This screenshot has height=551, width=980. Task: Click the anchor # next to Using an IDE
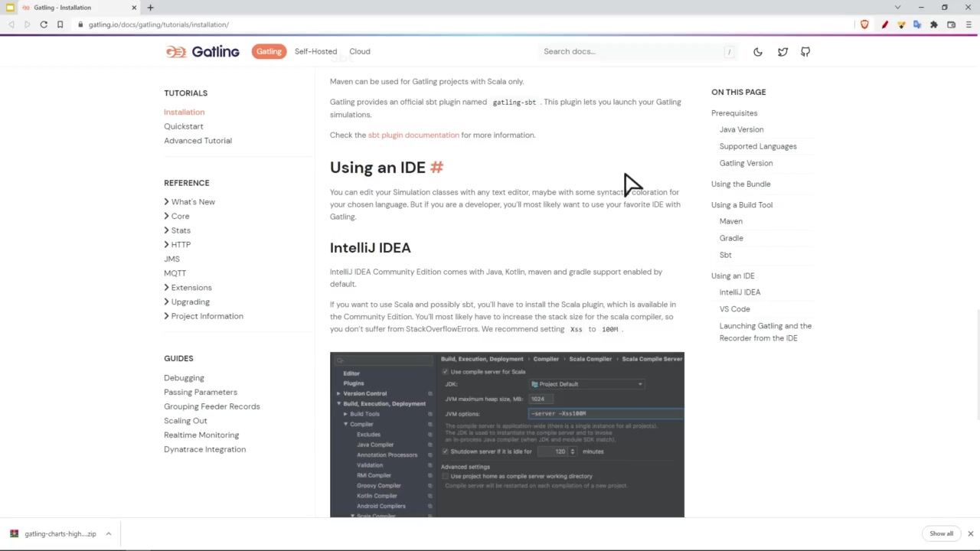click(436, 168)
